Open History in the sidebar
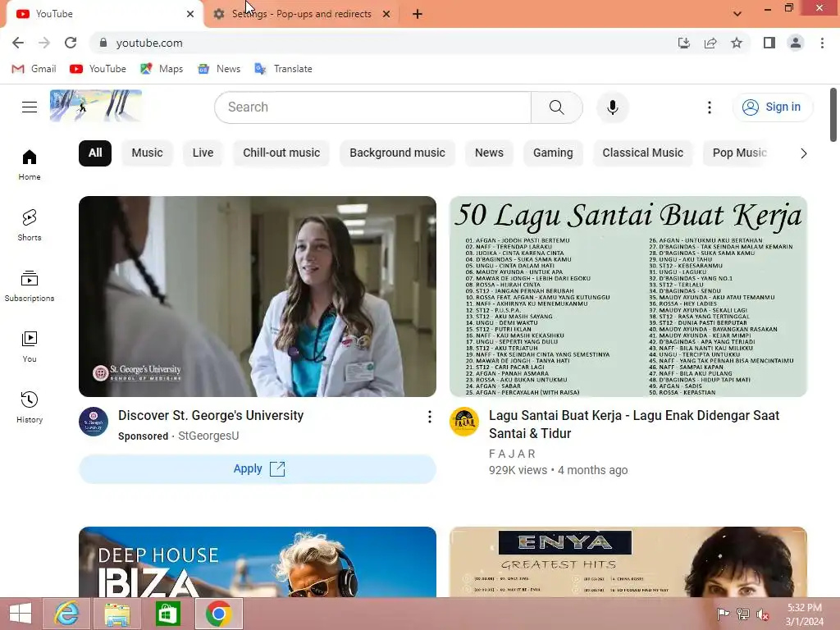This screenshot has height=630, width=840. [30, 408]
